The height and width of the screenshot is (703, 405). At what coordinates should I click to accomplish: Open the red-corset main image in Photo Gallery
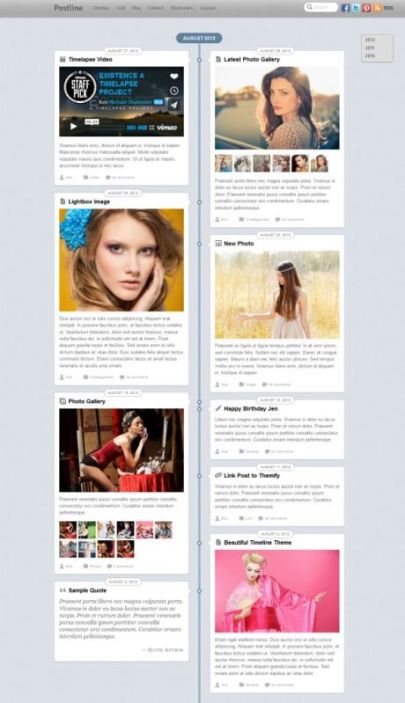(x=122, y=450)
